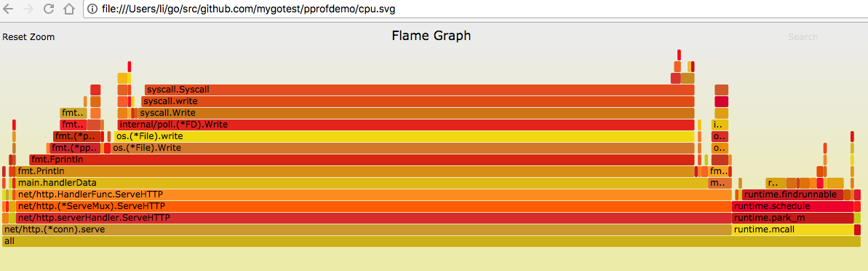This screenshot has height=271, width=868.
Task: Select the root 'all' frame
Action: pos(431,241)
